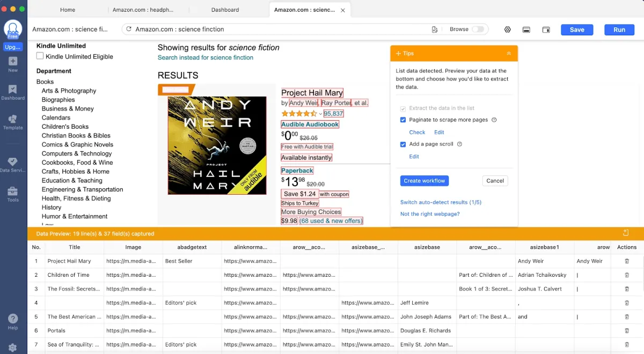The height and width of the screenshot is (354, 644).
Task: Click the edit-page icon in URL bar
Action: point(435,29)
